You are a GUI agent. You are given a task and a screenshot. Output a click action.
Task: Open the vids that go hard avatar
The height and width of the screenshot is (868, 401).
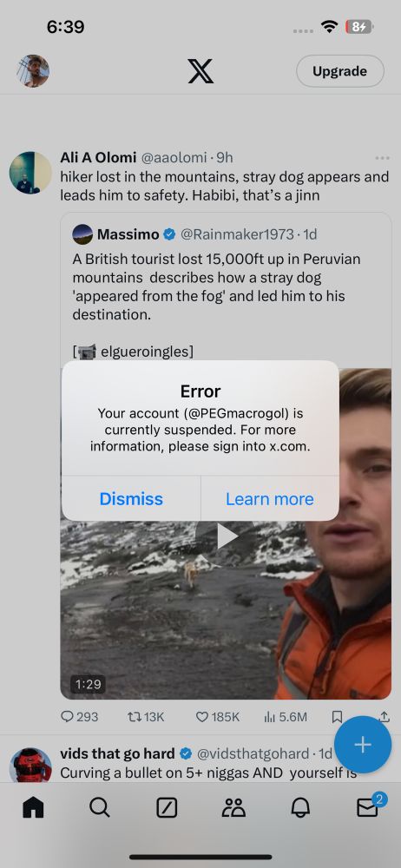tap(30, 765)
